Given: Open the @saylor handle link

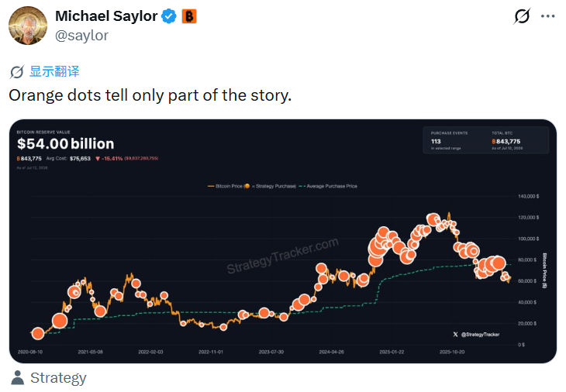Looking at the screenshot, I should coord(81,36).
